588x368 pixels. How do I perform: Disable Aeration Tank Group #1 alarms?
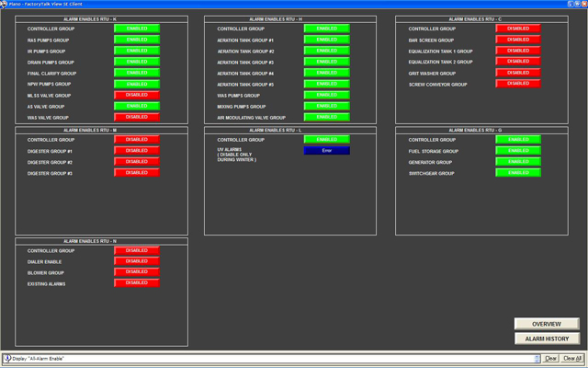326,40
